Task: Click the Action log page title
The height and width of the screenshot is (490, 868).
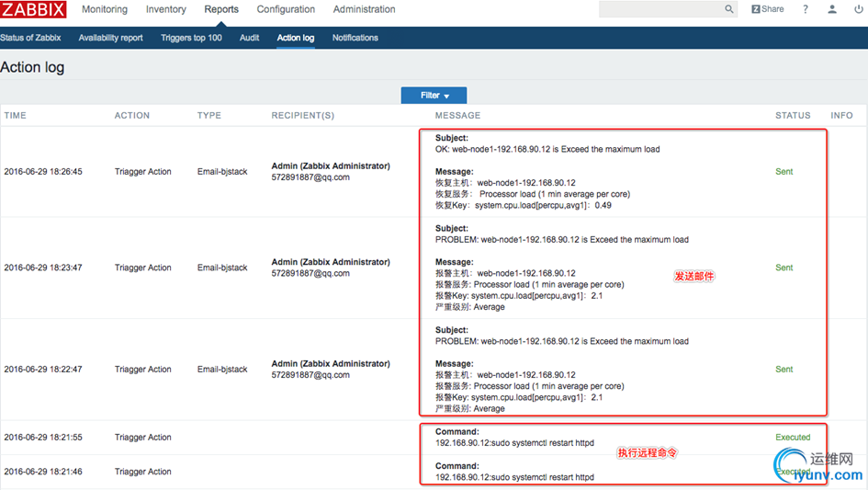Action: coord(32,67)
